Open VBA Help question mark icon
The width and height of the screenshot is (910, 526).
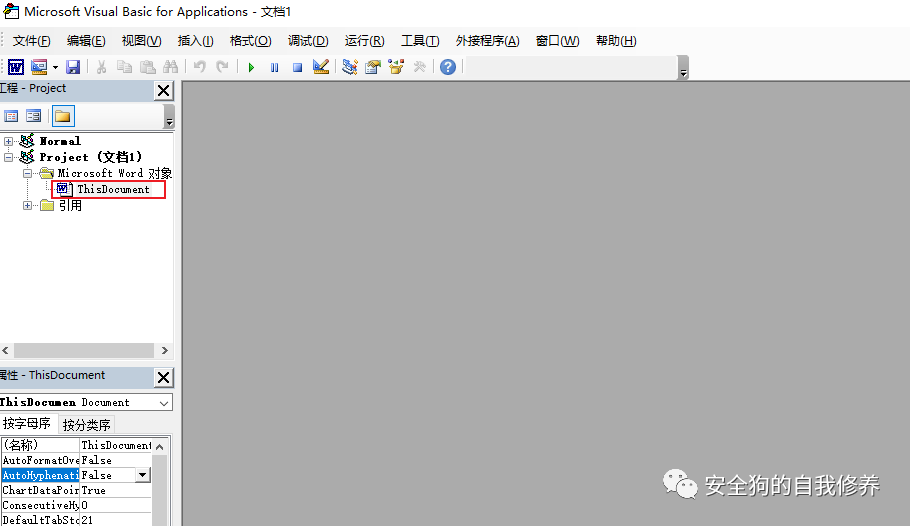point(447,67)
